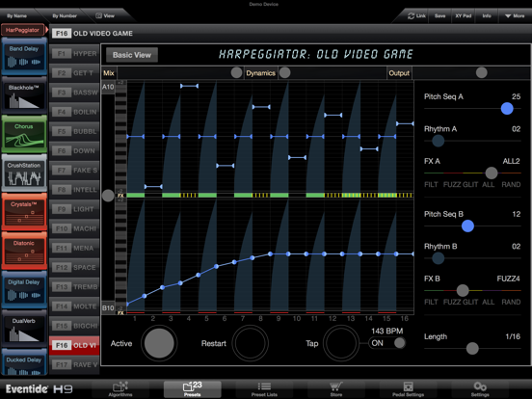The width and height of the screenshot is (532, 399).
Task: Select preset F9 LIGHT
Action: [74, 209]
